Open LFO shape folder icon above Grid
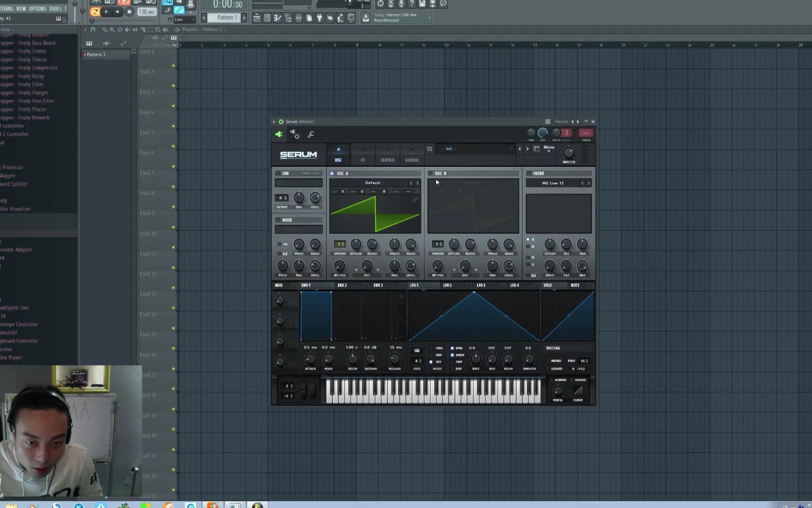The image size is (812, 508). [417, 350]
